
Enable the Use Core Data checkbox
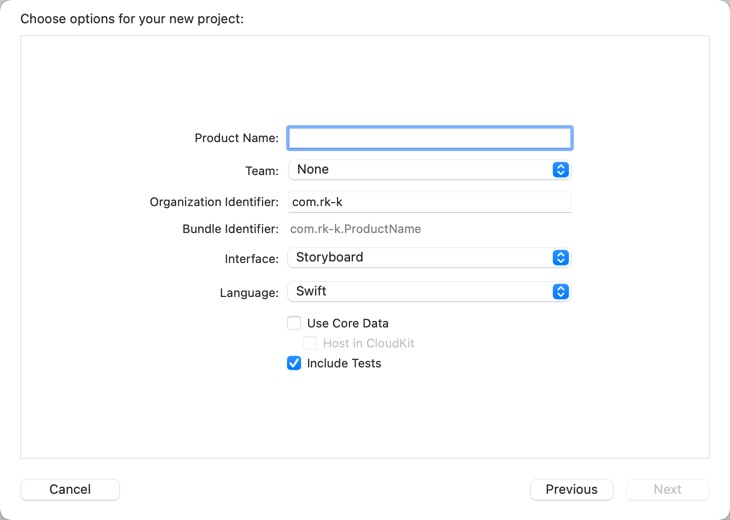click(294, 323)
